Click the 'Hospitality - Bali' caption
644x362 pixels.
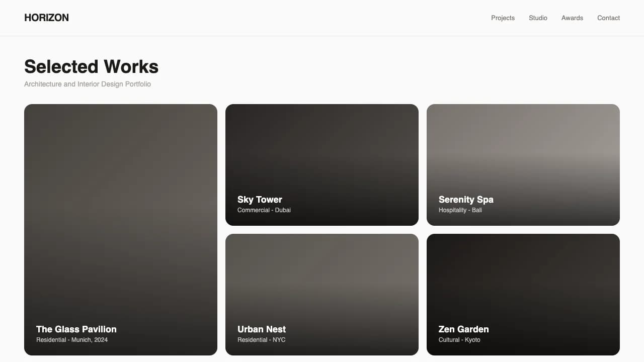tap(460, 210)
